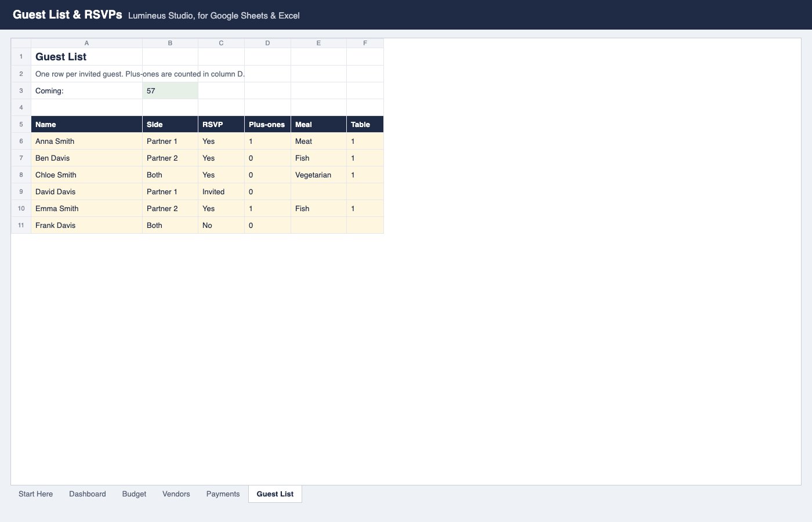Click the 'One row per invited guest' note

(x=140, y=74)
